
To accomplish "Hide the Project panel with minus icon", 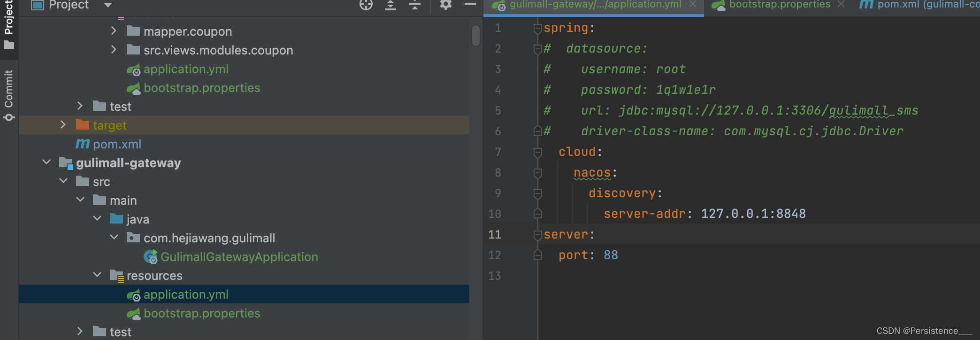I will coord(470,5).
